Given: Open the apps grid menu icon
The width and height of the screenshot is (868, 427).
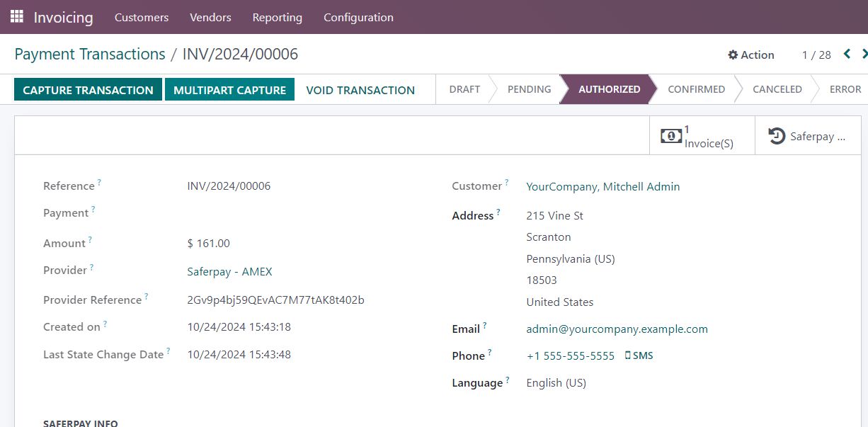Looking at the screenshot, I should (16, 16).
